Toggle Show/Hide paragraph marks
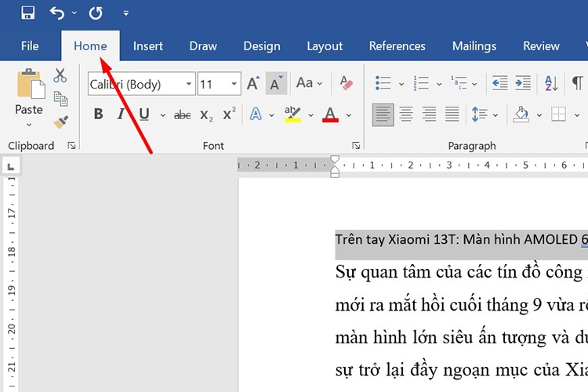588x392 pixels. (577, 83)
